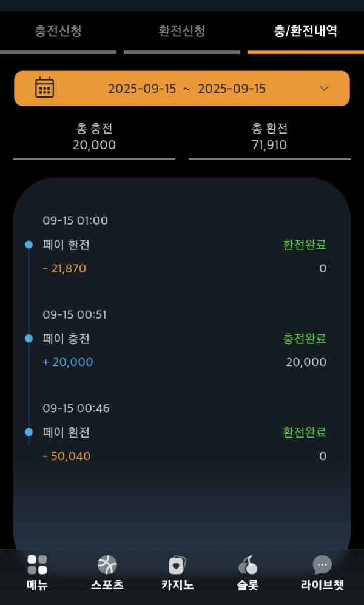Expand the date range chevron
Screen dimensions: 364x605
click(x=324, y=89)
